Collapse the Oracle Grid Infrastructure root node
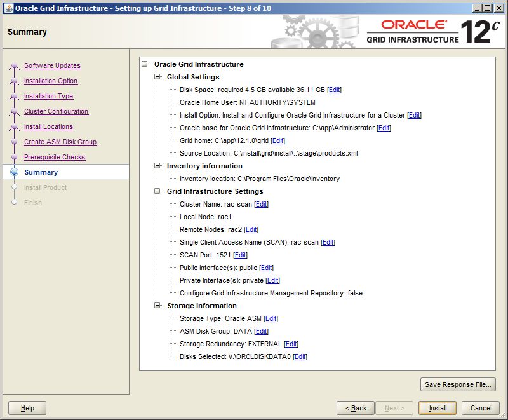This screenshot has width=508, height=420. (x=145, y=64)
